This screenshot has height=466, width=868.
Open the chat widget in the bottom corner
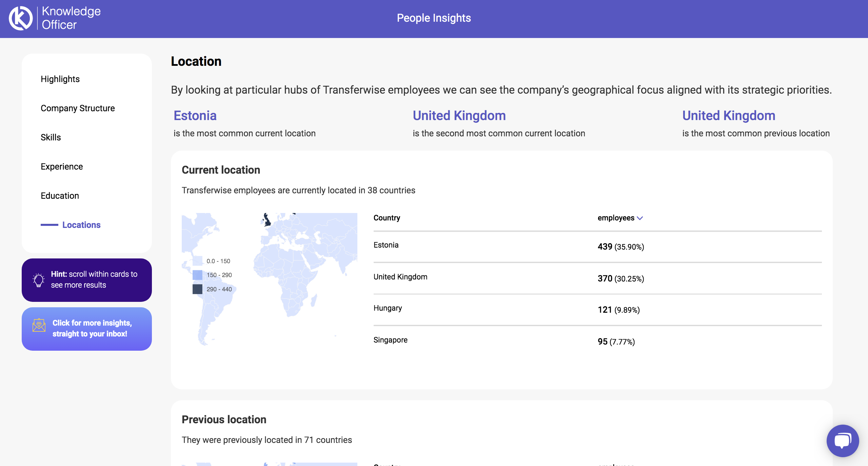[x=843, y=440]
